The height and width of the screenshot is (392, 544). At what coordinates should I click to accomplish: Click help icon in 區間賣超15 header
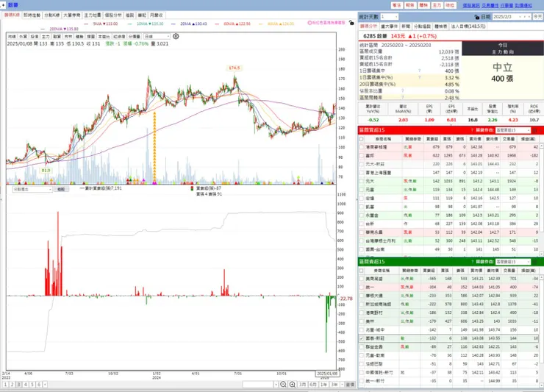click(x=472, y=261)
